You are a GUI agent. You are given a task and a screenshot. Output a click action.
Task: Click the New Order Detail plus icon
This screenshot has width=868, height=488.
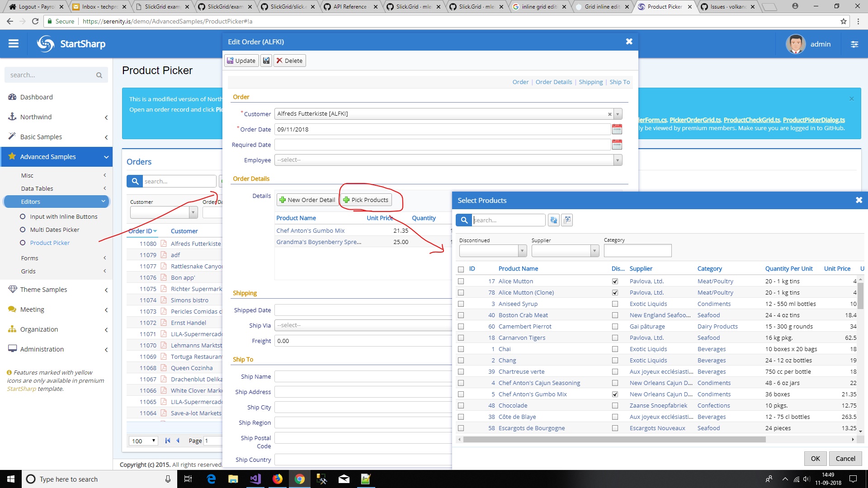coord(283,200)
